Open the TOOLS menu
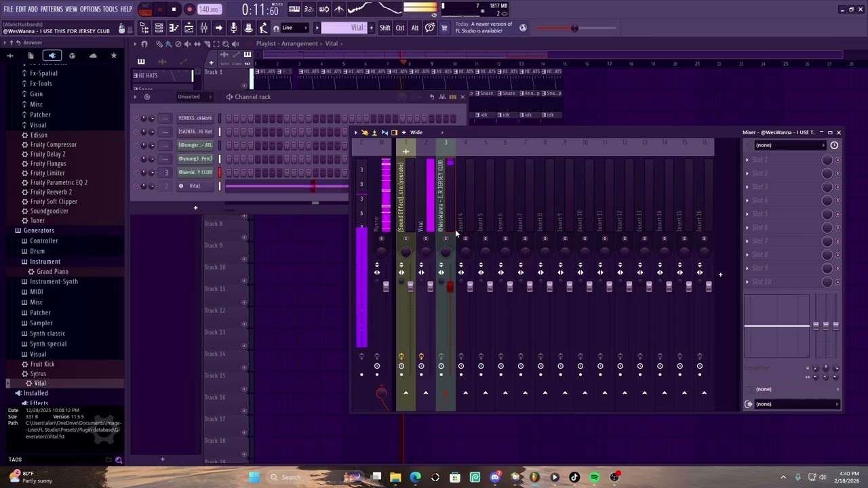 click(110, 9)
